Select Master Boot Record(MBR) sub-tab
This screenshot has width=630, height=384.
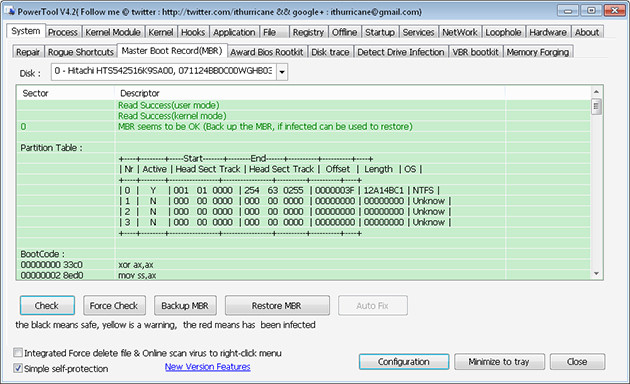click(x=172, y=51)
